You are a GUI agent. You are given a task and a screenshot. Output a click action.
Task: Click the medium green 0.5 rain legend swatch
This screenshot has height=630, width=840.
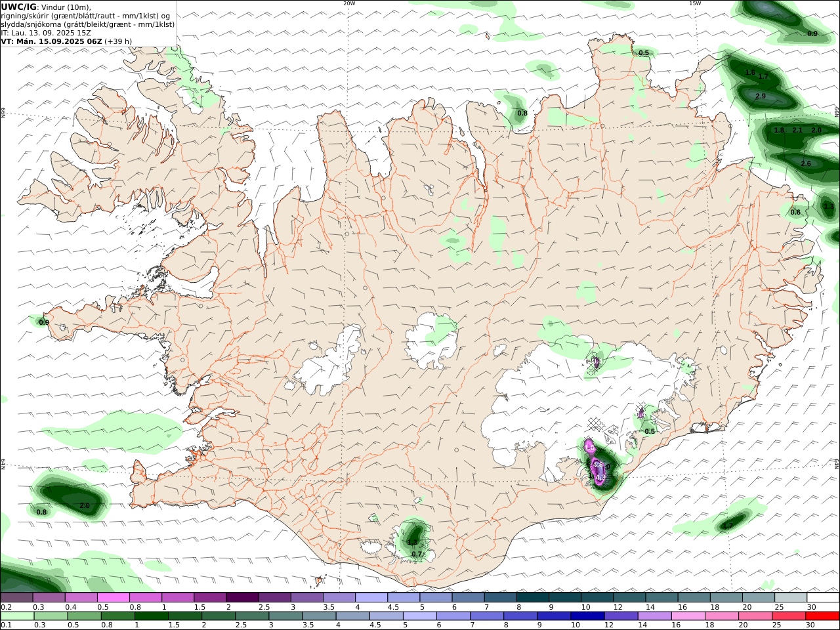[x=84, y=616]
